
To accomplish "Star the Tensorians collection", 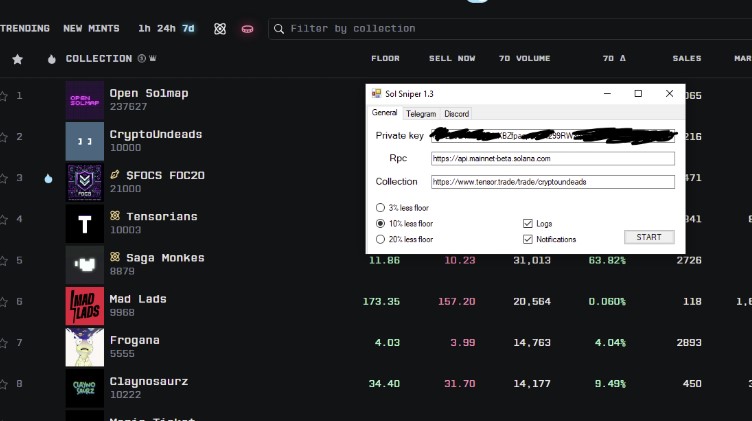I will (4, 220).
